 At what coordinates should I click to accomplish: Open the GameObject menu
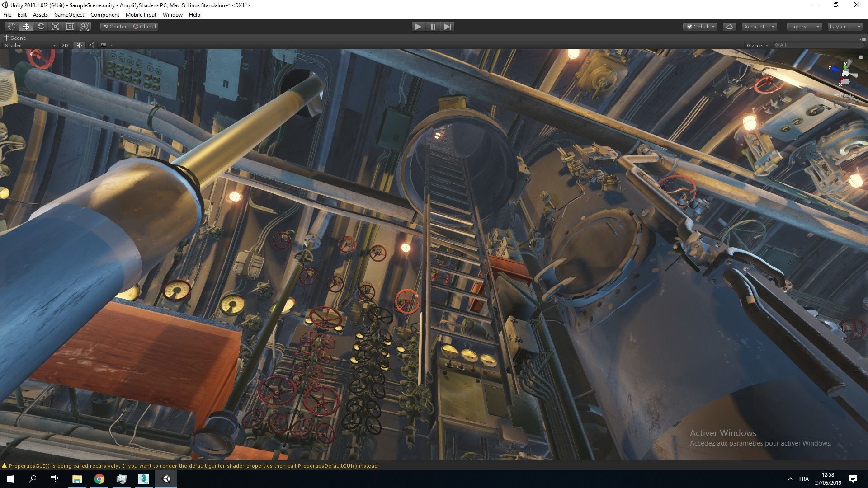pos(69,15)
